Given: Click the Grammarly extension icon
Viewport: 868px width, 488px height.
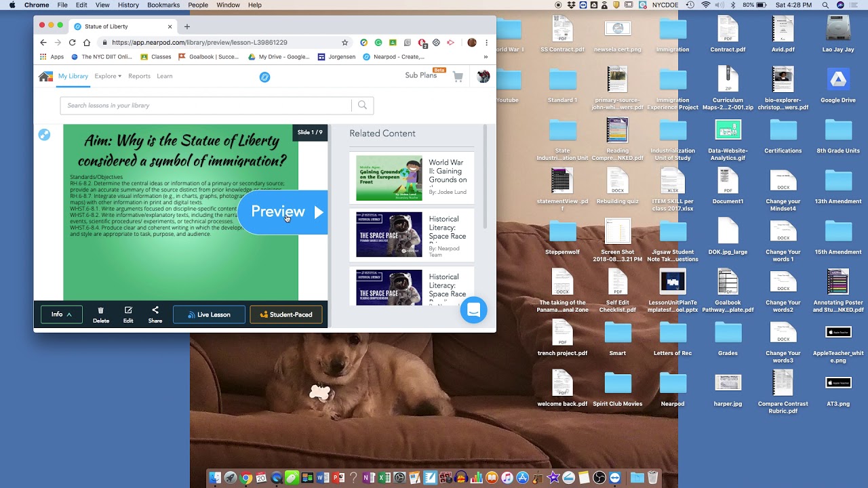Looking at the screenshot, I should click(x=378, y=43).
